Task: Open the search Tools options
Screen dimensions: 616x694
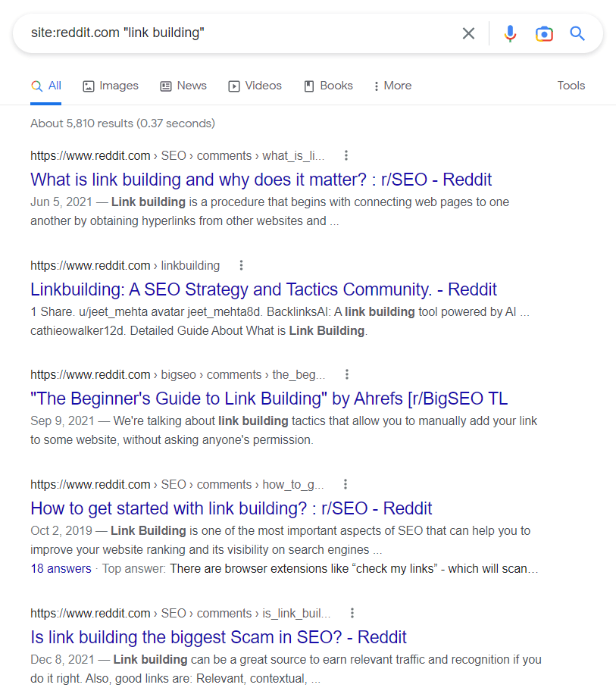Action: pyautogui.click(x=571, y=86)
